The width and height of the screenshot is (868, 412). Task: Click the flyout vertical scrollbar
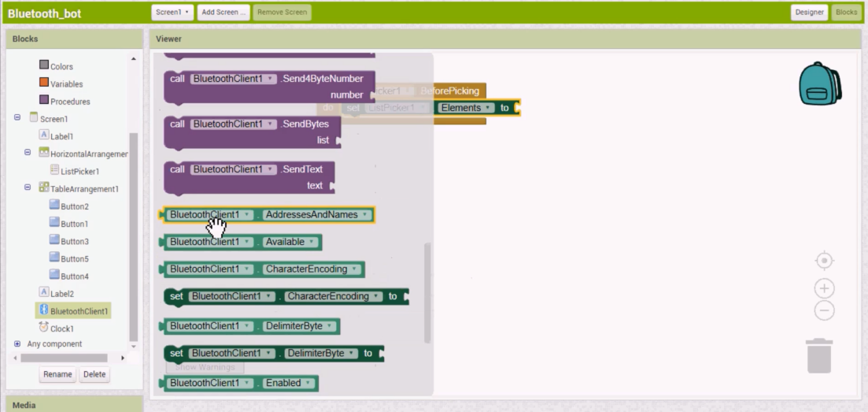[427, 292]
